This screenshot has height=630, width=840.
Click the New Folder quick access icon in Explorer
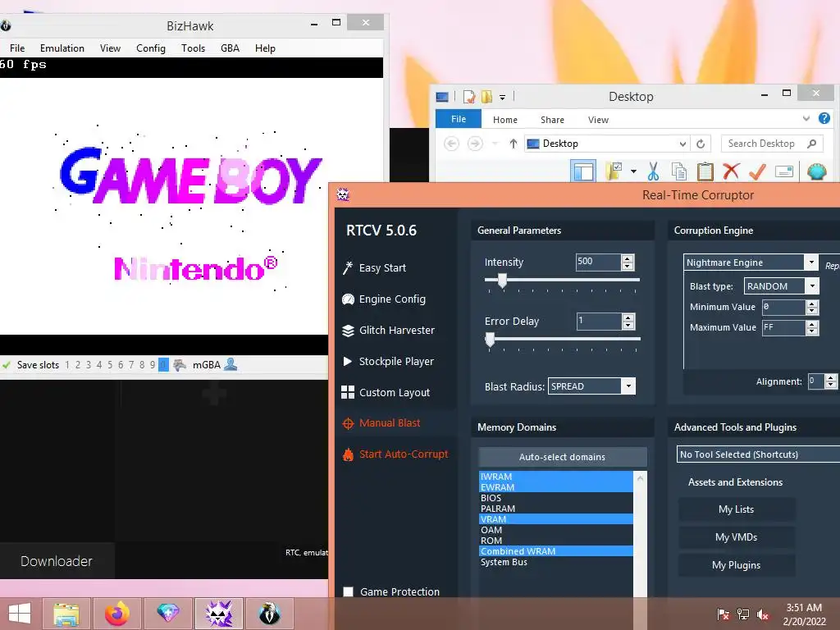click(486, 97)
